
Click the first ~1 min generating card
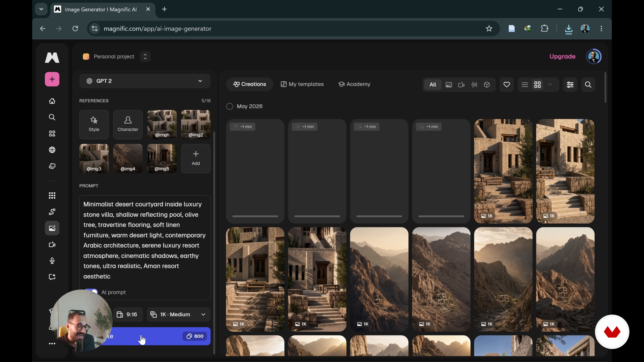(255, 171)
